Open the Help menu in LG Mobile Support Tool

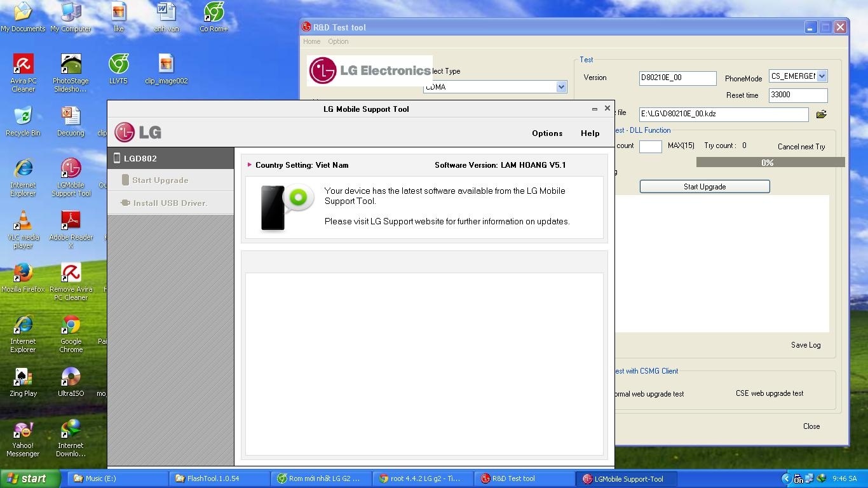click(590, 133)
